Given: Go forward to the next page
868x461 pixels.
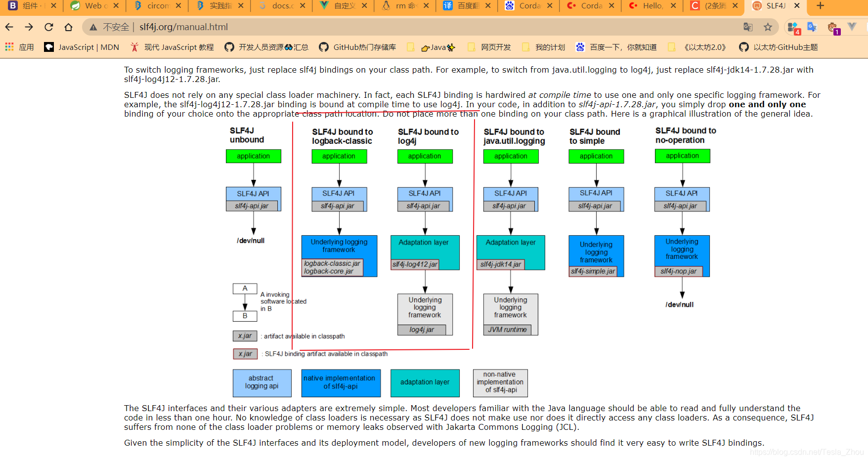Looking at the screenshot, I should [x=29, y=27].
